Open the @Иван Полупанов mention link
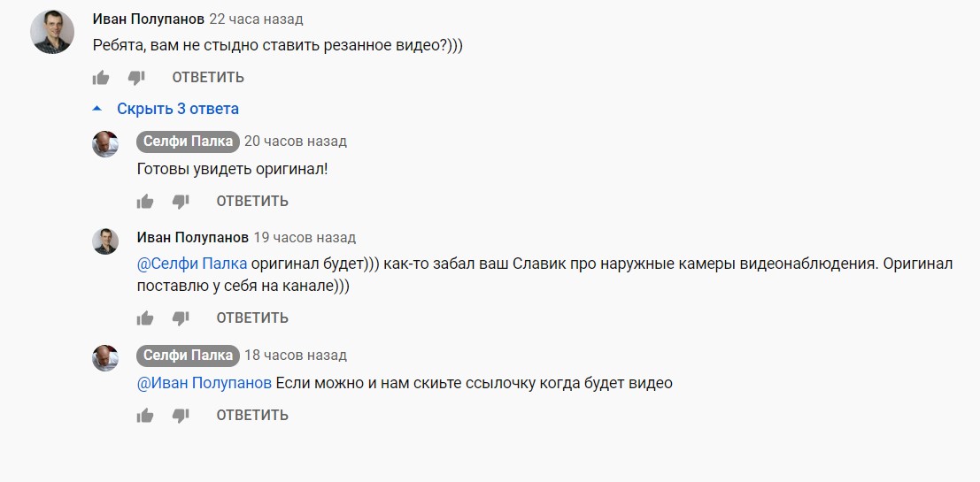 coord(204,383)
